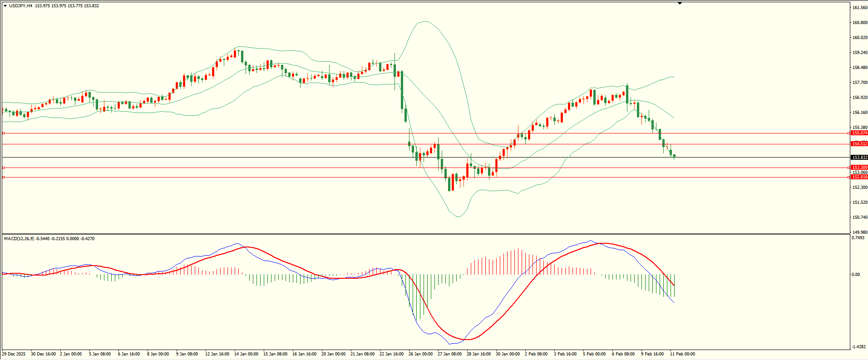Image resolution: width=868 pixels, height=360 pixels.
Task: Click the right handle of the 152.818 line
Action: tap(849, 177)
